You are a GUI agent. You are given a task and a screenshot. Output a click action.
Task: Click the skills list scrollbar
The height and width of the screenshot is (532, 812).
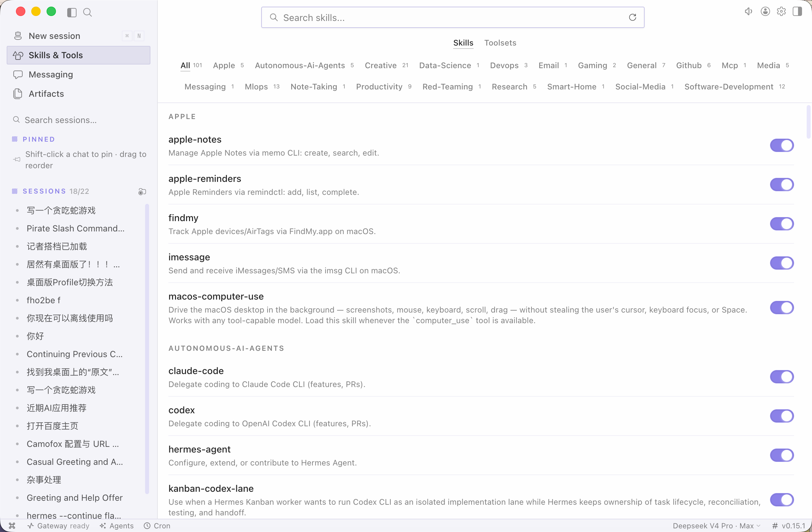pos(808,122)
